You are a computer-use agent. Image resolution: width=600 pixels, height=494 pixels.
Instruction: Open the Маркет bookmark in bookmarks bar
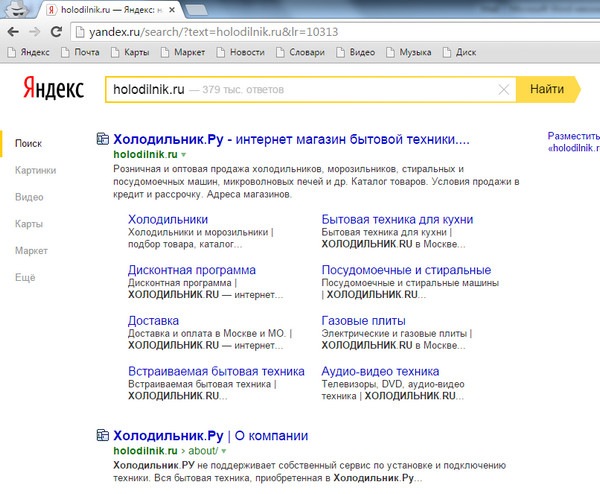tap(183, 52)
